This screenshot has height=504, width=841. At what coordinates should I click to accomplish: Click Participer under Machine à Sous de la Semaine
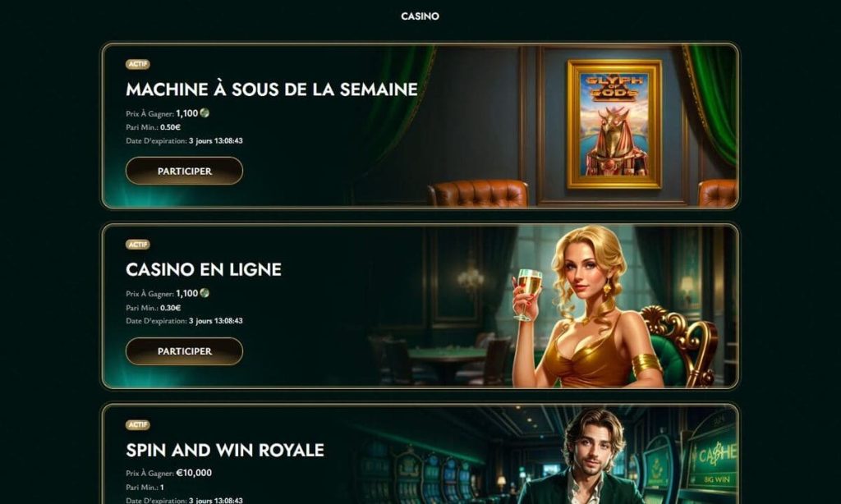click(185, 171)
